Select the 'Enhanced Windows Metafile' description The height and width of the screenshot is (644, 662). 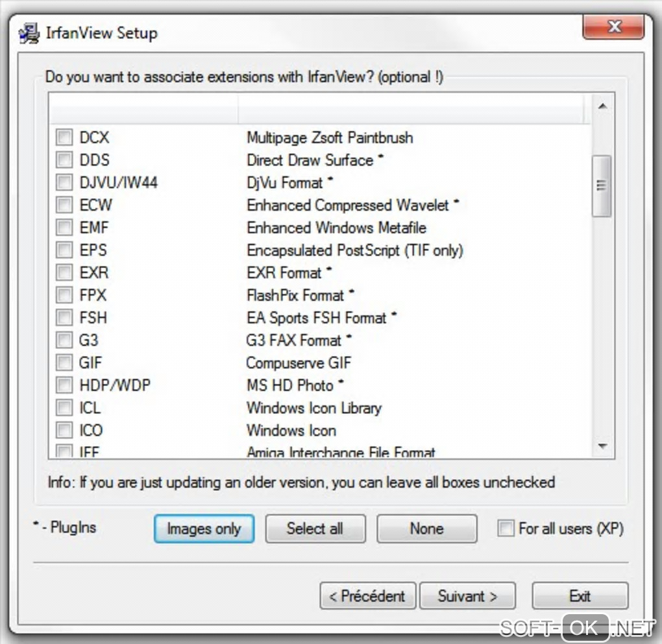pyautogui.click(x=336, y=228)
